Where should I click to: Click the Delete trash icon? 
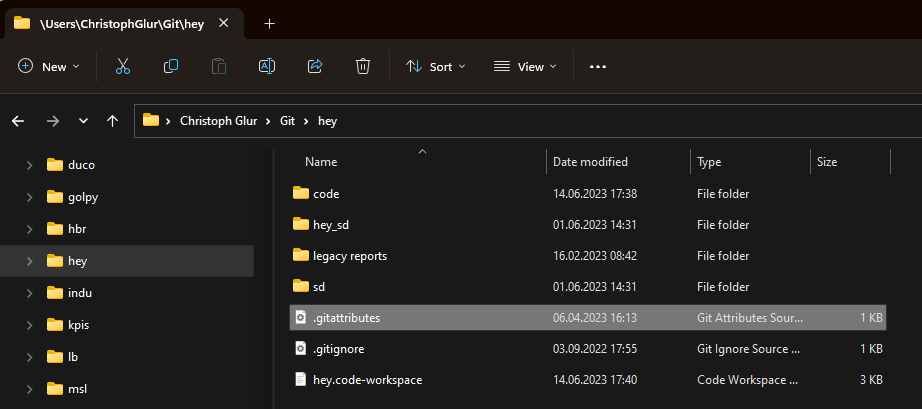(363, 66)
